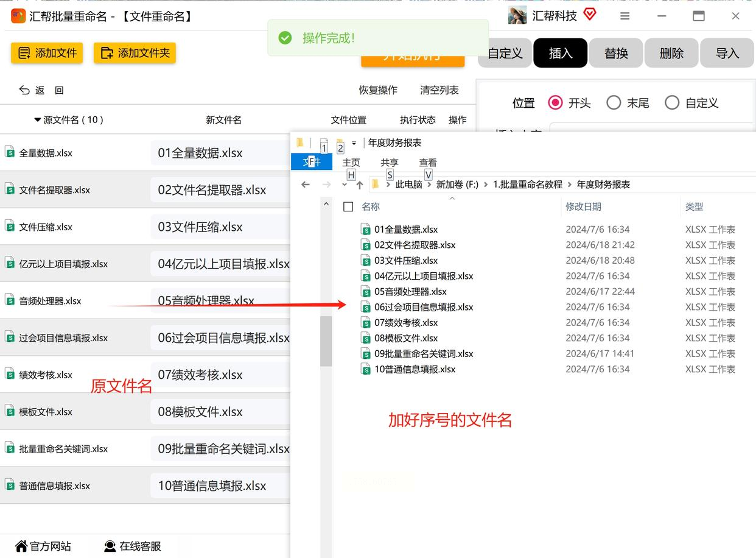Click xlsx icon beside 模板文件.xlsx source row
The image size is (756, 558).
pyautogui.click(x=10, y=411)
